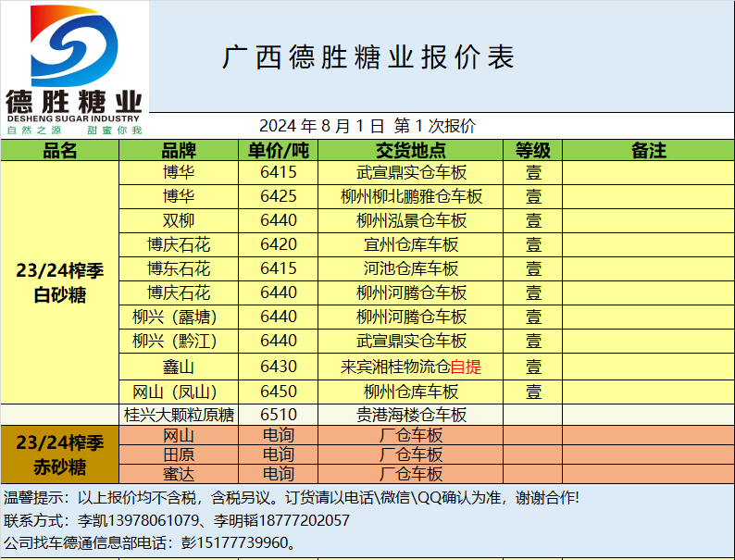The image size is (735, 560).
Task: Select the price cell showing 6430
Action: point(279,367)
